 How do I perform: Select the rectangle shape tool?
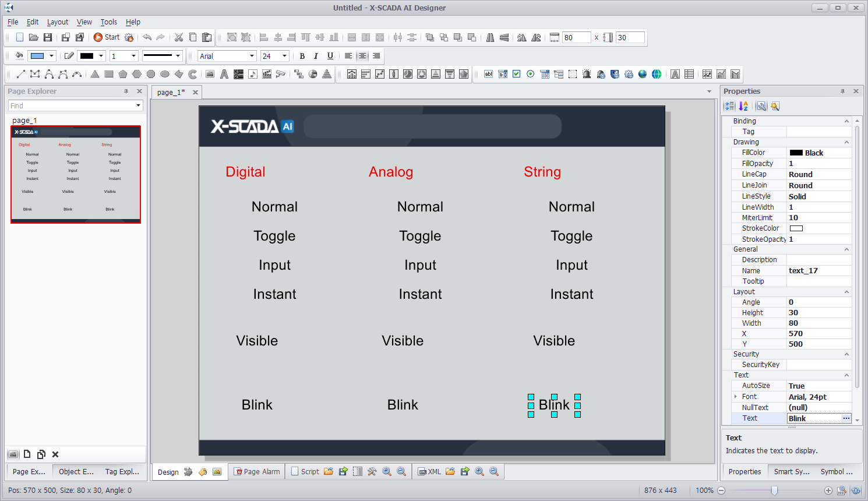coord(109,74)
